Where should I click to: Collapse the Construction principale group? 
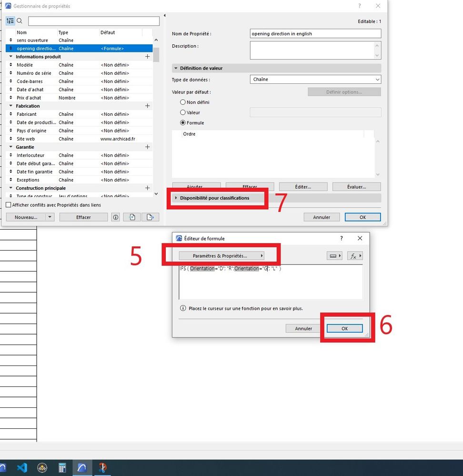pyautogui.click(x=11, y=188)
